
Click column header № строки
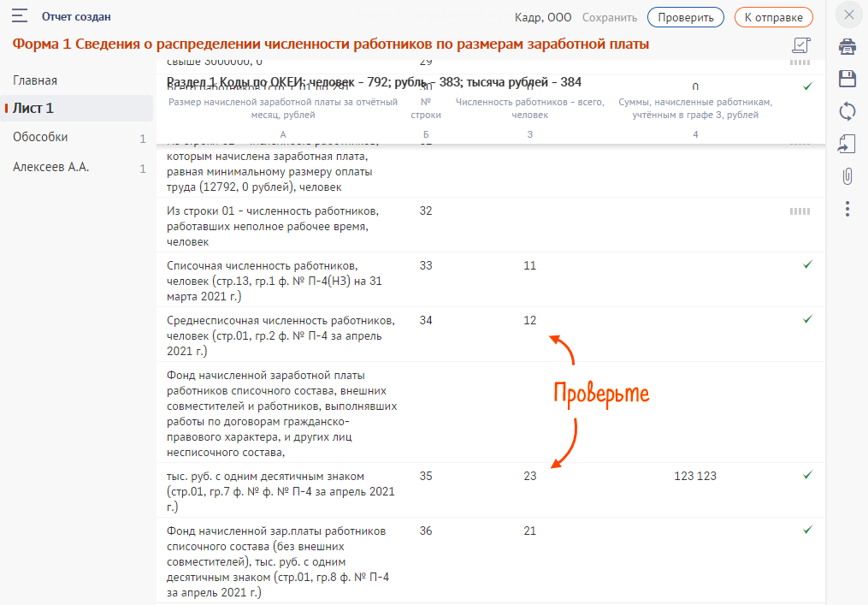(x=426, y=108)
